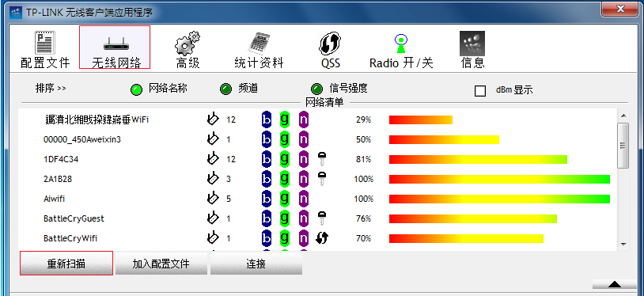The width and height of the screenshot is (644, 296).
Task: Open the 配置文件 profile tab
Action: coord(45,49)
